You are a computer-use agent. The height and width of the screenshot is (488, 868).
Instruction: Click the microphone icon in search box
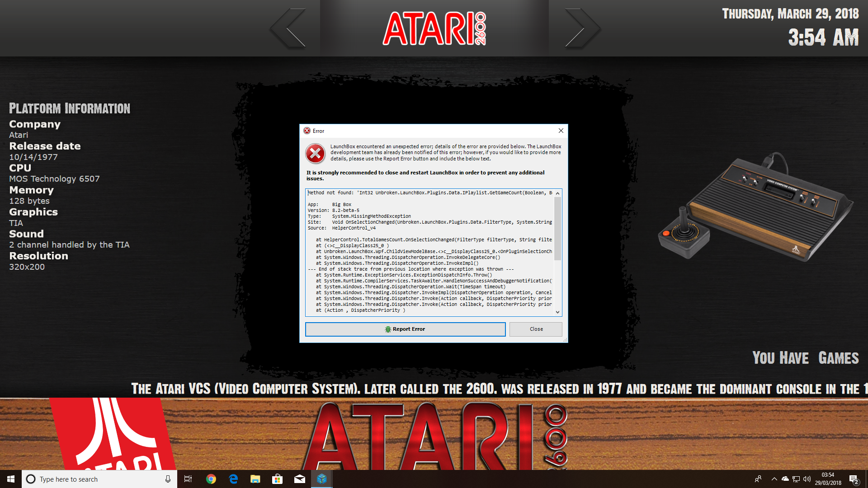168,479
